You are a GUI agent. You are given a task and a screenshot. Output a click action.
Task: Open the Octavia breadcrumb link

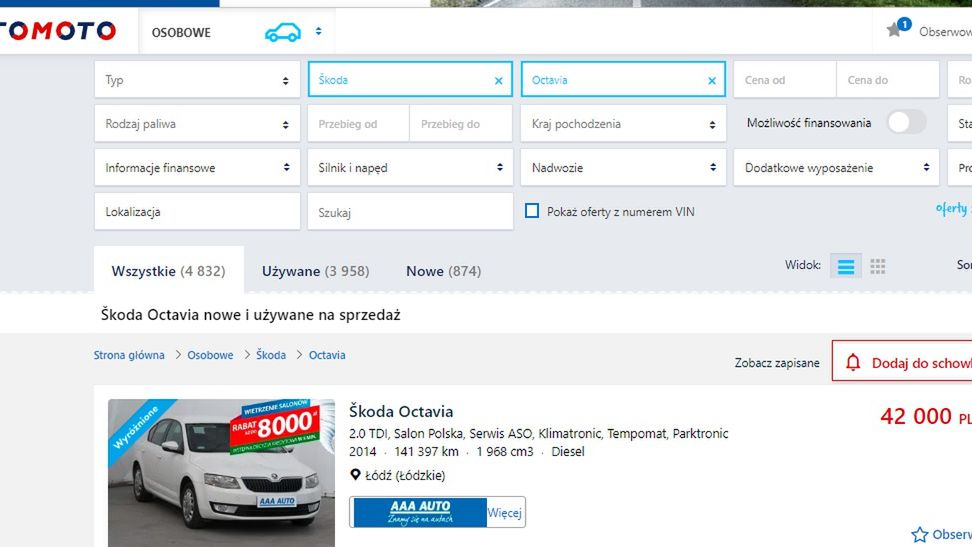(x=327, y=355)
